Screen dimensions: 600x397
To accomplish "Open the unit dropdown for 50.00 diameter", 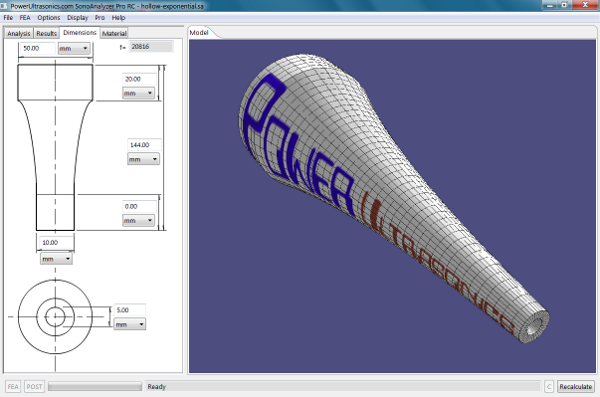I will 74,49.
